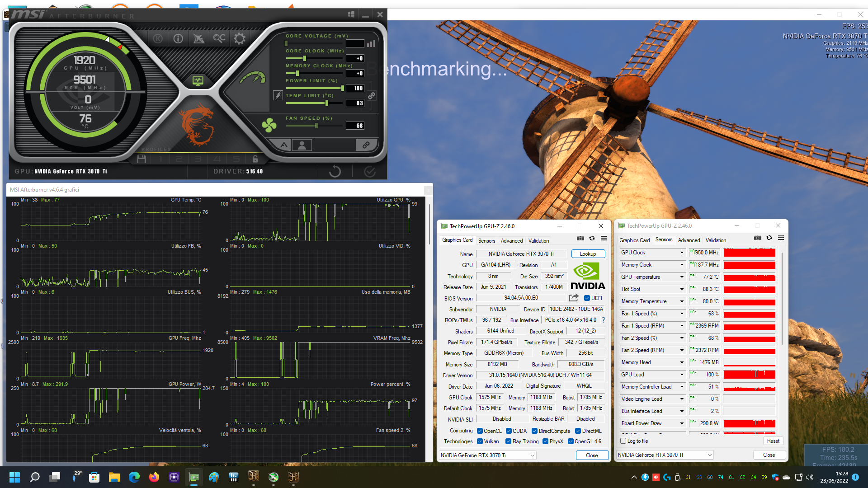
Task: Toggle PhysX checkbox
Action: [546, 441]
